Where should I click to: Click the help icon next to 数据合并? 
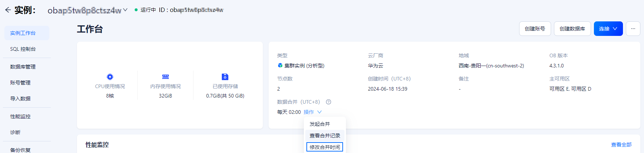click(329, 102)
